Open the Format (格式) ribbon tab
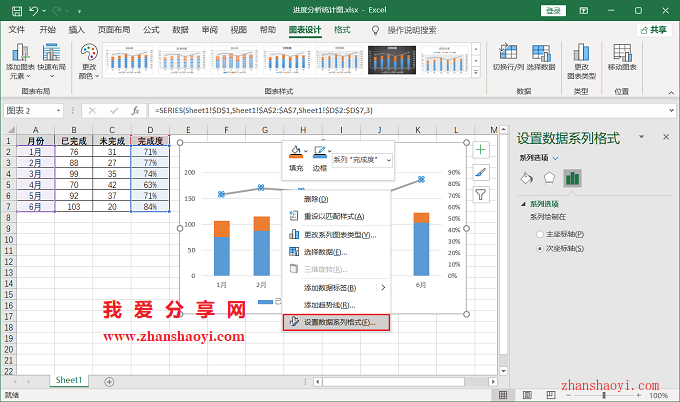The height and width of the screenshot is (402, 680). click(342, 30)
